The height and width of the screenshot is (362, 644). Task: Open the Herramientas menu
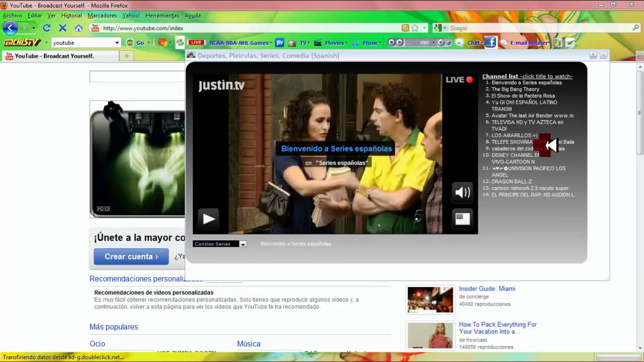point(163,16)
